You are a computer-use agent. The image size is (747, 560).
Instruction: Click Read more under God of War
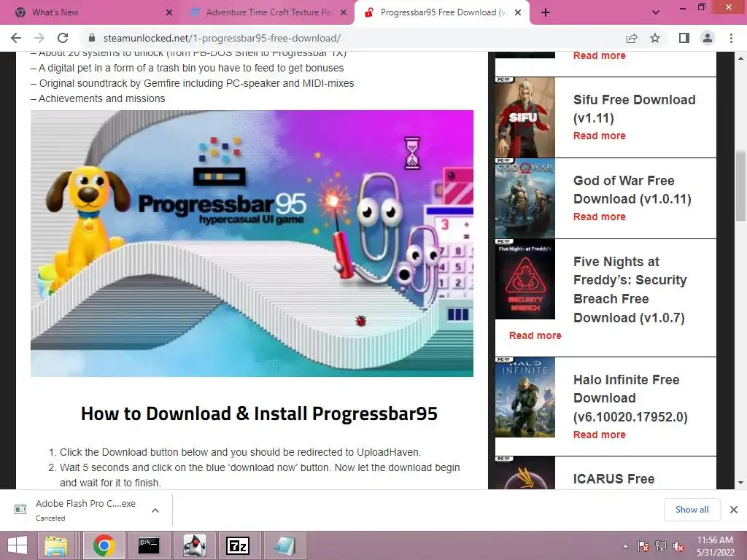600,217
